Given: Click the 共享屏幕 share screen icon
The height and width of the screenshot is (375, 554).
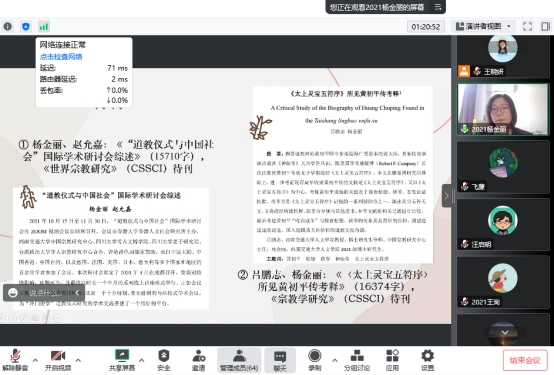Looking at the screenshot, I should 122,361.
